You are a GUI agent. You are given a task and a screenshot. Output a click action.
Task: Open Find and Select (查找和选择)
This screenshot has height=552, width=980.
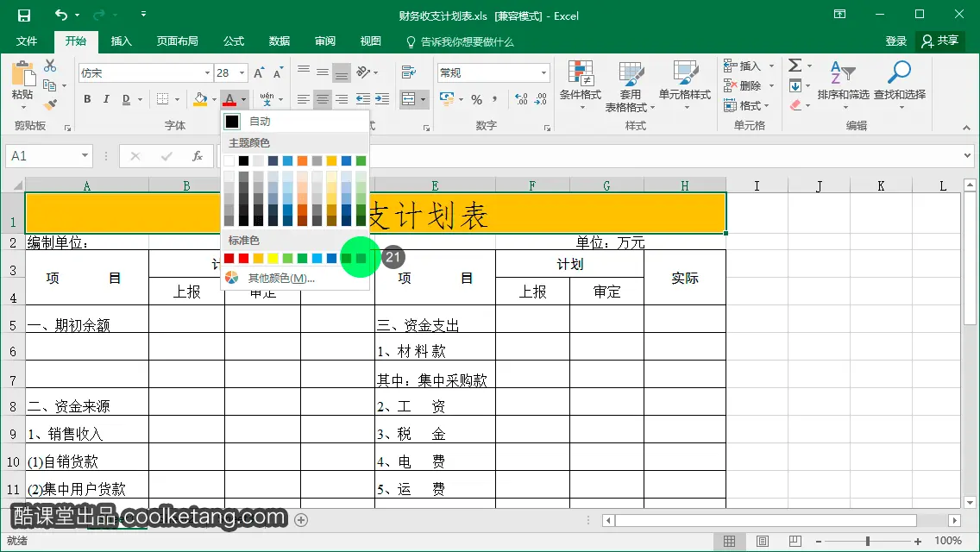[x=900, y=85]
